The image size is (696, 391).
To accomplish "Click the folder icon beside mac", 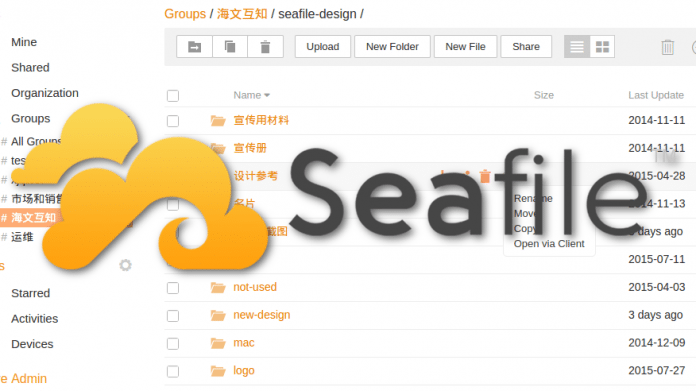I will pos(218,343).
